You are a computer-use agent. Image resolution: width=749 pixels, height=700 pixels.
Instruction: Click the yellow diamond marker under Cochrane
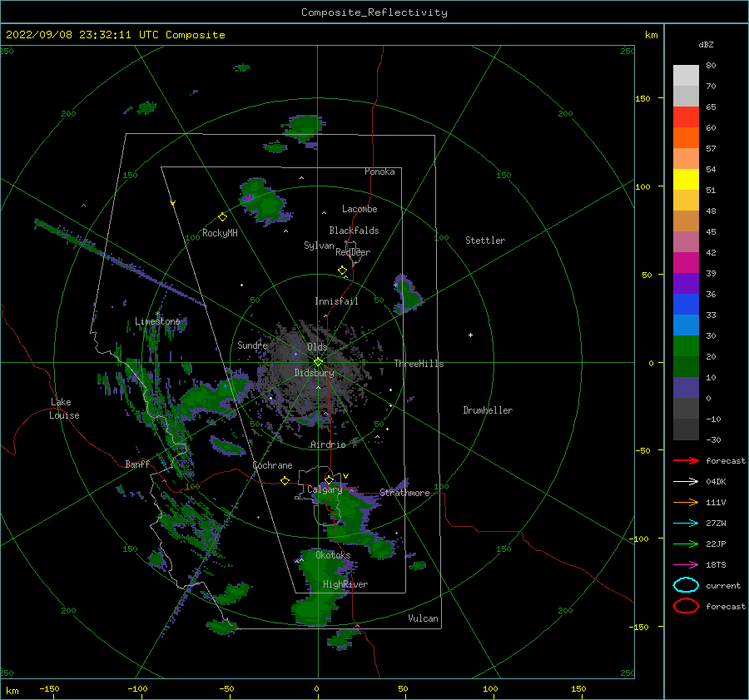coord(285,481)
